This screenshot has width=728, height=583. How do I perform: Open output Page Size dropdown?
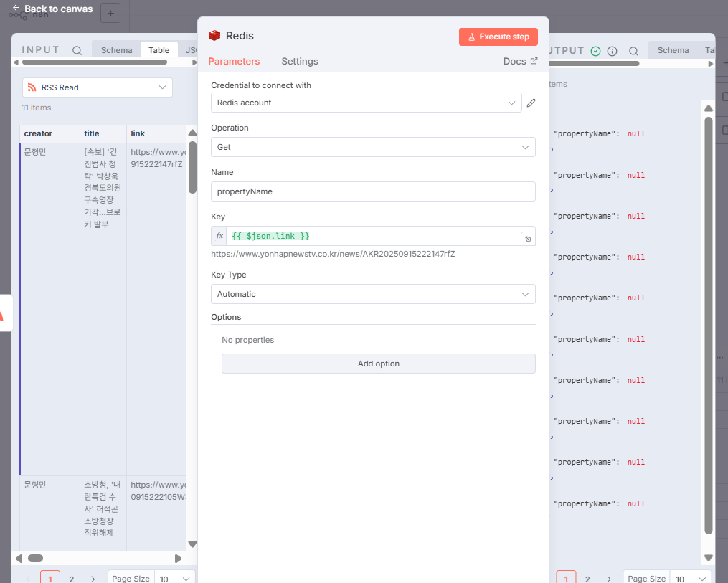pyautogui.click(x=691, y=579)
